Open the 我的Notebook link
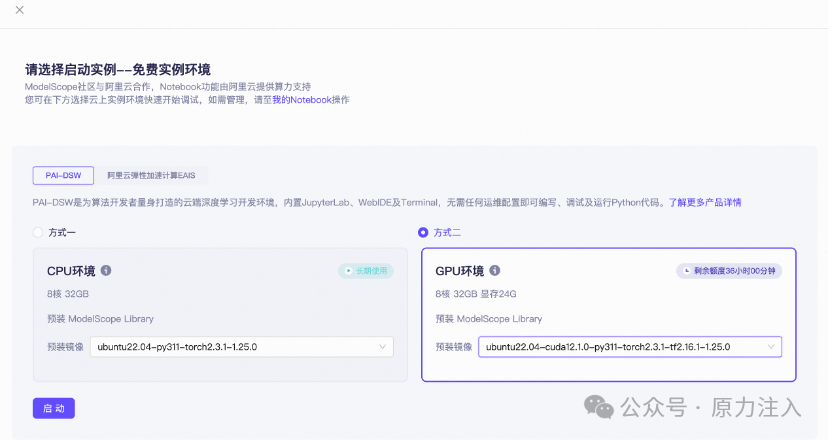The height and width of the screenshot is (440, 828). pos(302,100)
